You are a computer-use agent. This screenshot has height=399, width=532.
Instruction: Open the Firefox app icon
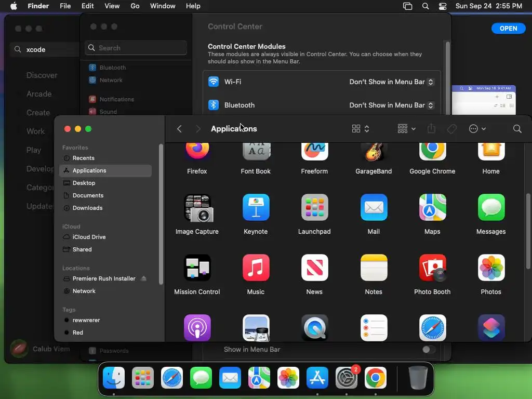(x=197, y=151)
